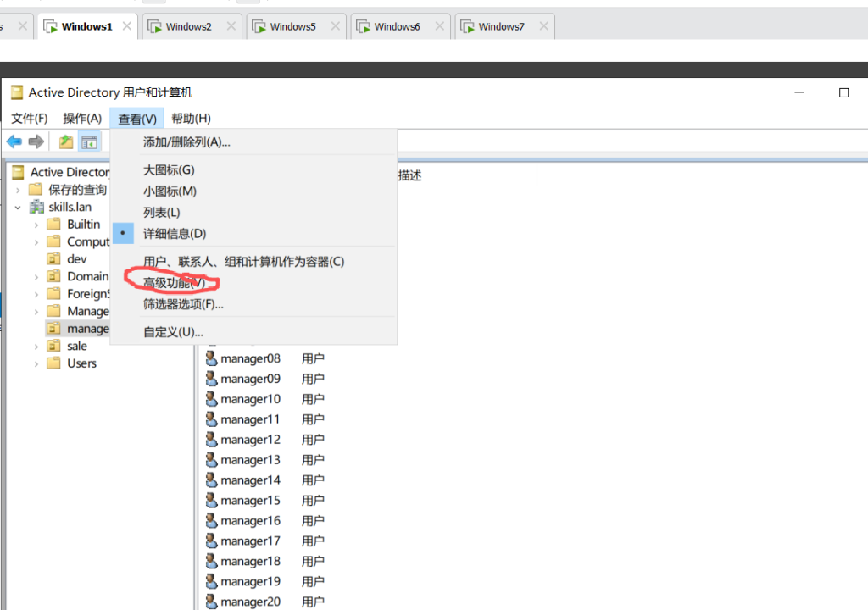Viewport: 868px width, 610px height.
Task: Click the blue Back arrow toolbar icon
Action: (14, 141)
